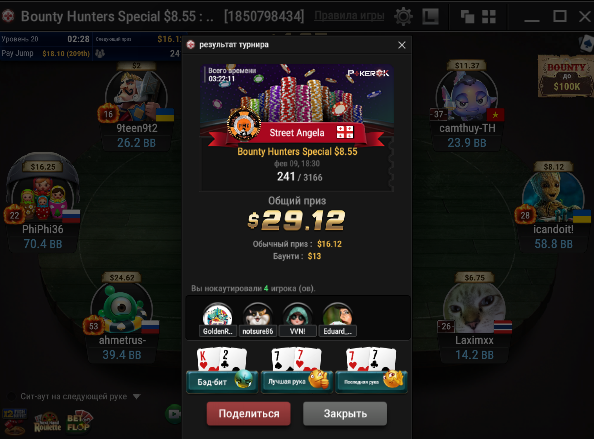Click the grey Закрыть button

[345, 414]
